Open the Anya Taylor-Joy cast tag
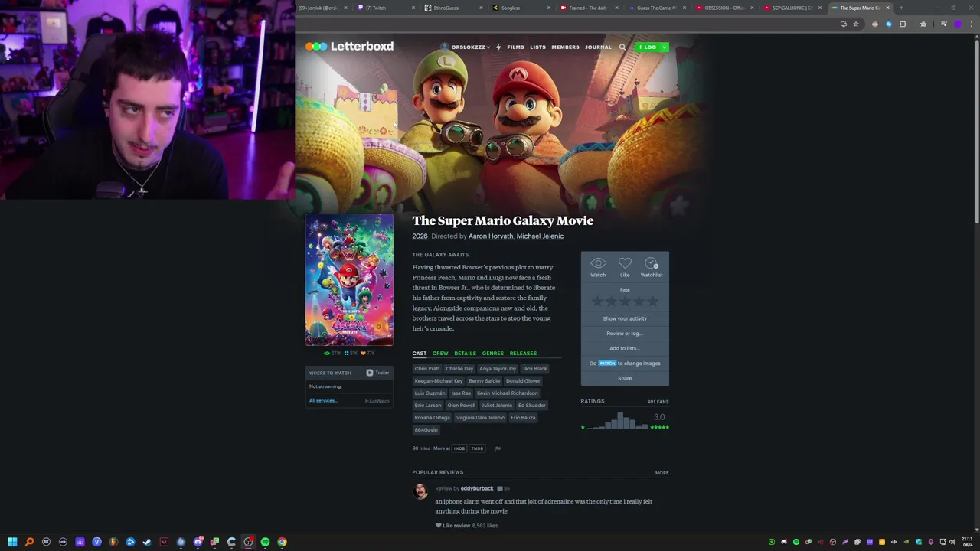 pos(498,369)
